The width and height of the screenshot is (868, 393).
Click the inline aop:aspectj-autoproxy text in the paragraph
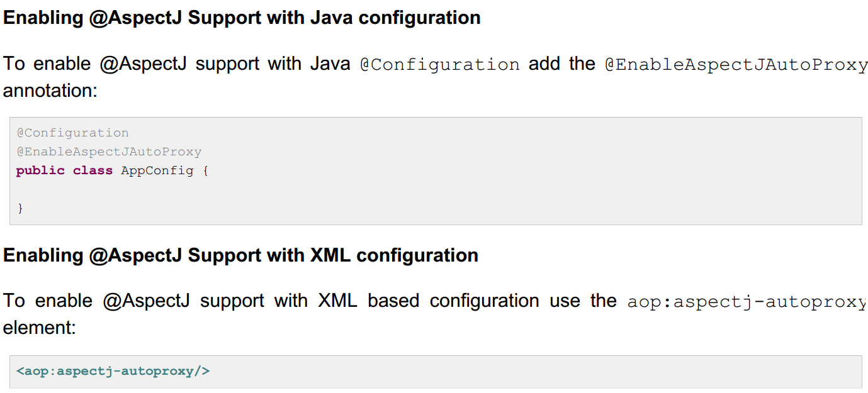[747, 302]
